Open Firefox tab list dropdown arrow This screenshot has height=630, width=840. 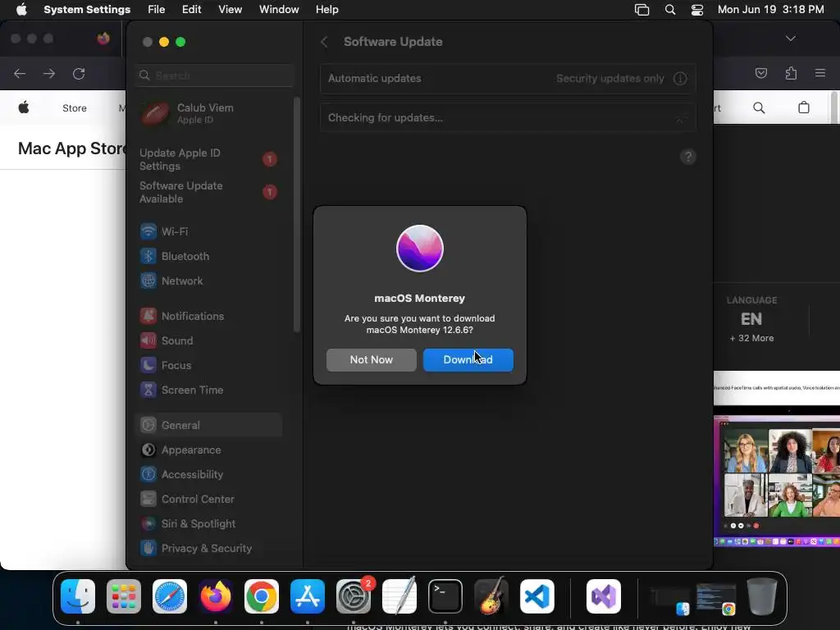790,39
